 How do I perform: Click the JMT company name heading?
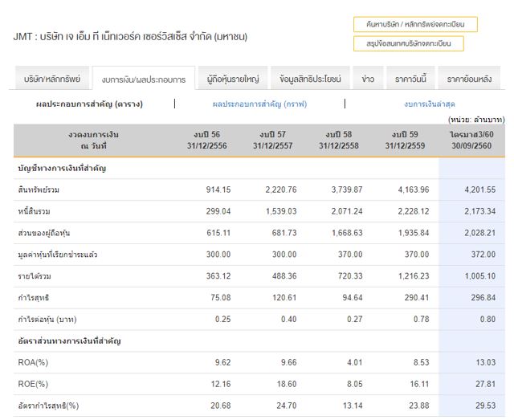point(130,37)
